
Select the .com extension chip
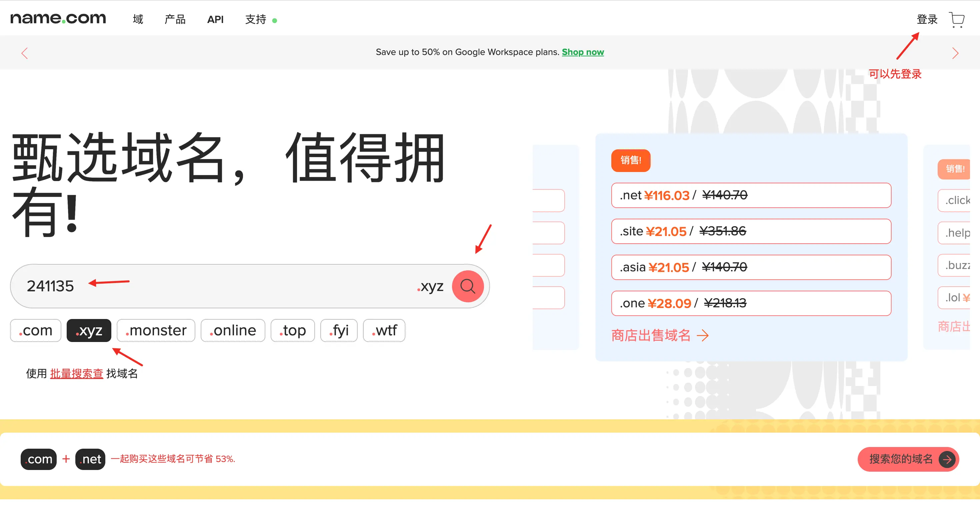(36, 330)
